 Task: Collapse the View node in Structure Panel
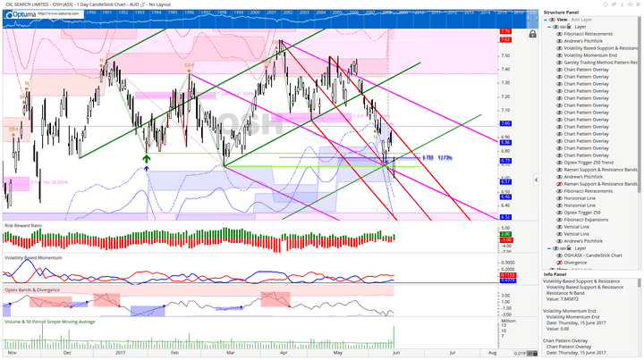(x=547, y=19)
